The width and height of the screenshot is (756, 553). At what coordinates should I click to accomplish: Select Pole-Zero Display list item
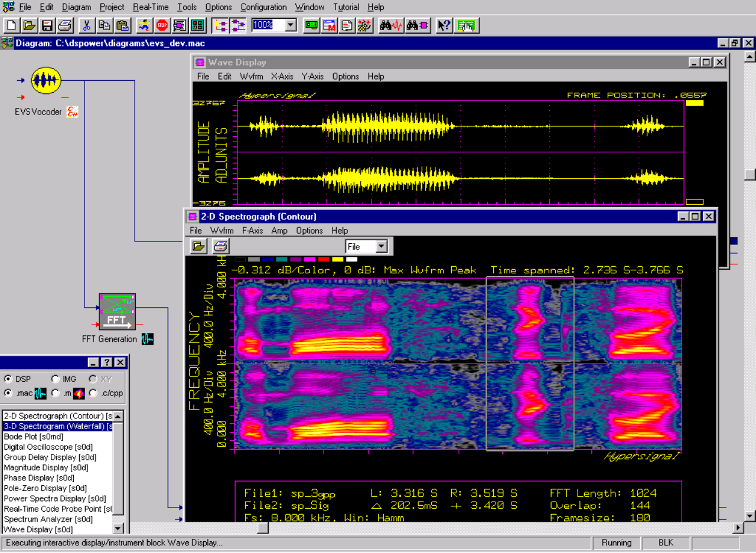click(x=58, y=488)
